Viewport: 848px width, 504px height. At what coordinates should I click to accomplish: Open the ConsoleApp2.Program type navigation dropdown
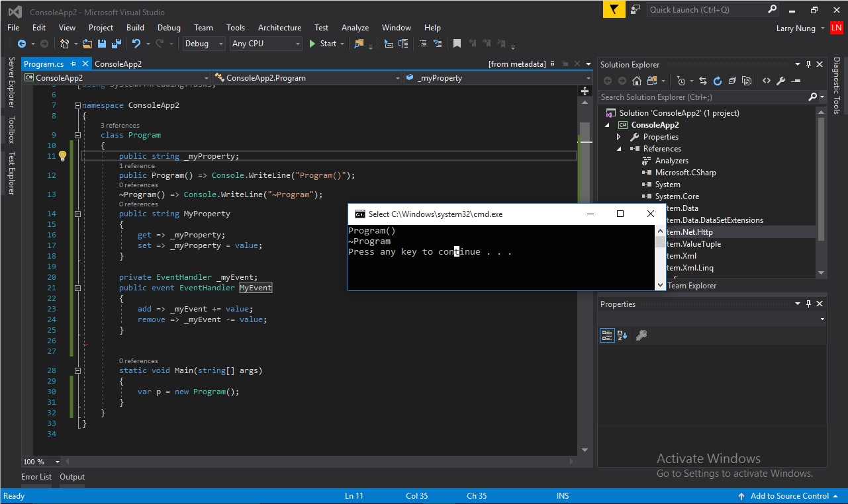pos(306,77)
